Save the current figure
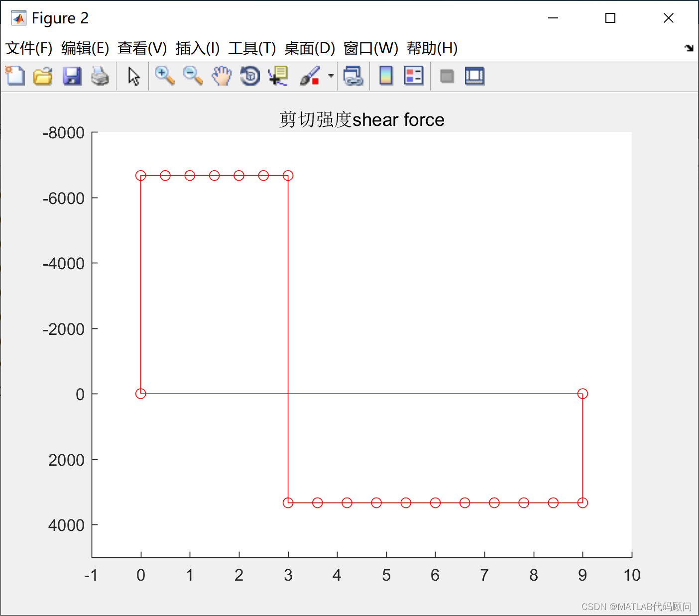699x616 pixels. 72,76
